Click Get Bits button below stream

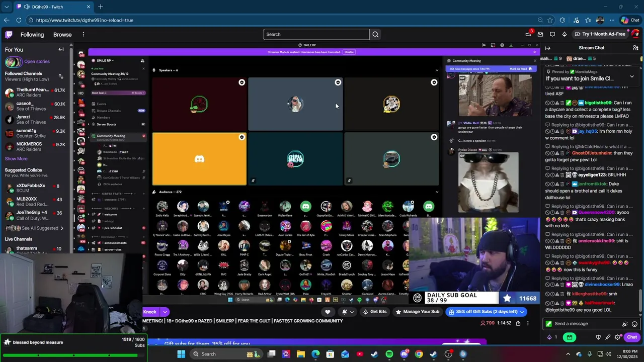[x=375, y=312]
